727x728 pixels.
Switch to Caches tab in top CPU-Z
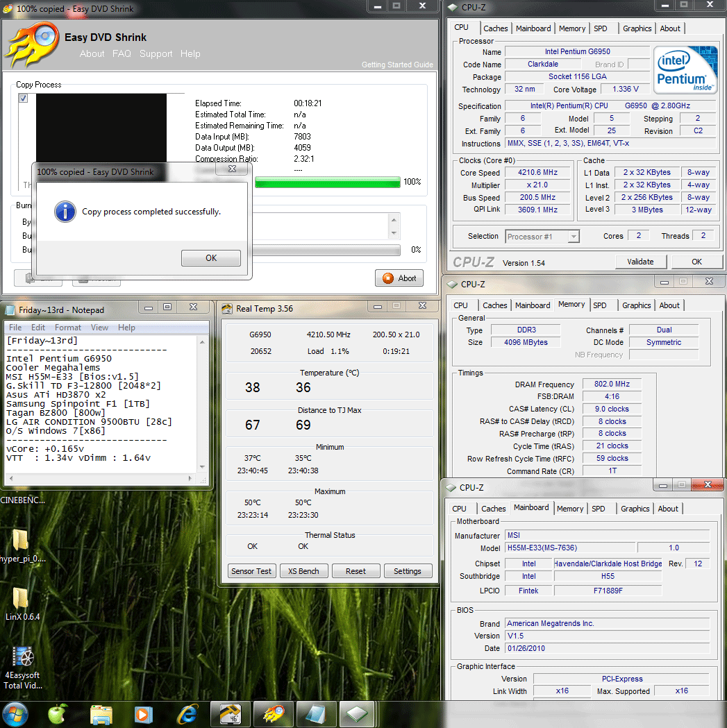(496, 28)
